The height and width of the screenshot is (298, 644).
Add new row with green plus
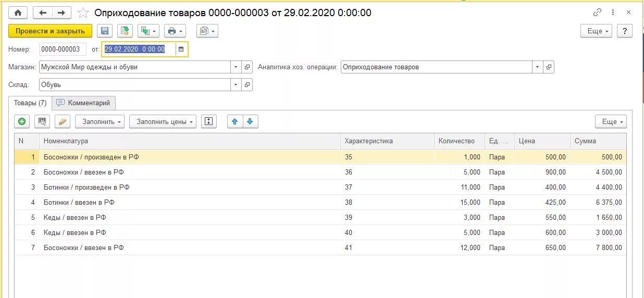[x=22, y=121]
